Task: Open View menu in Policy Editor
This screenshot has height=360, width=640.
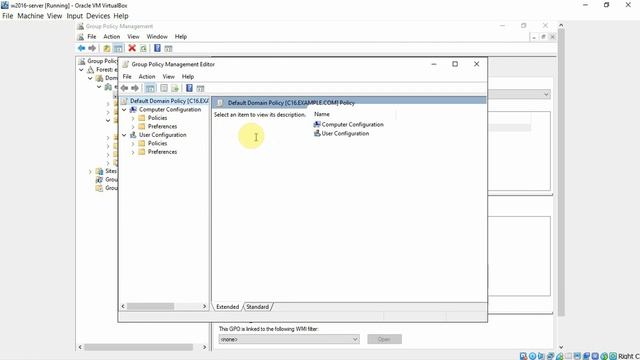Action: pos(169,76)
